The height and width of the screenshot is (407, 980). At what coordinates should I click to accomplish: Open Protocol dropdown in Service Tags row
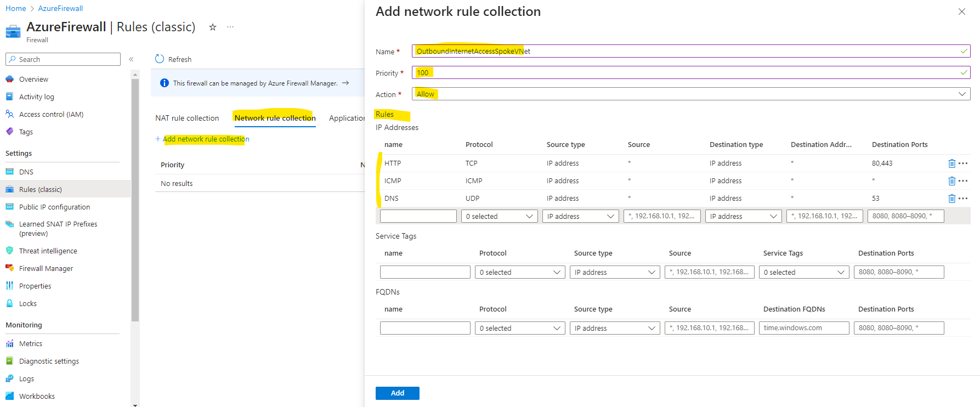pyautogui.click(x=520, y=272)
